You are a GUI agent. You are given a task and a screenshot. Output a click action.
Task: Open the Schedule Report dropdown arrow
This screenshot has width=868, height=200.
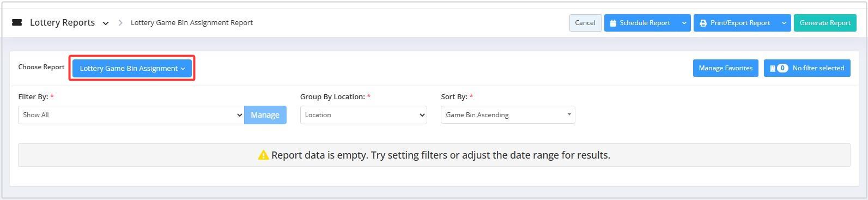684,23
